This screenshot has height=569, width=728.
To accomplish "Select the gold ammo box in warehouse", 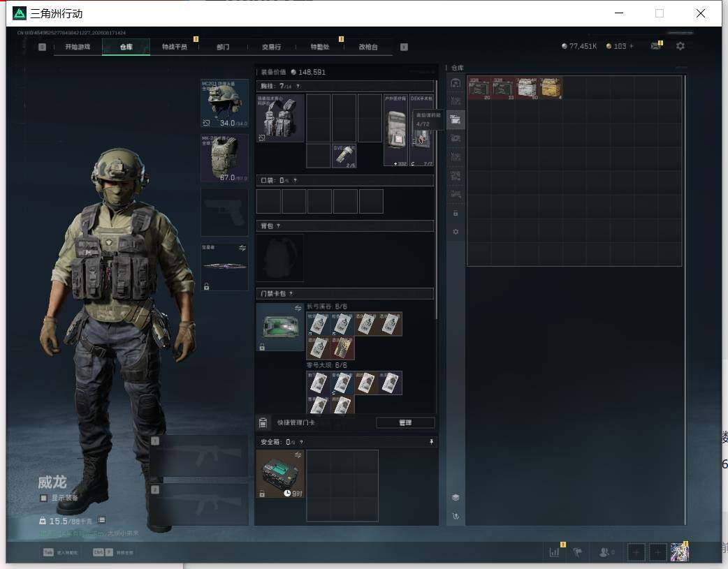I will pyautogui.click(x=551, y=88).
